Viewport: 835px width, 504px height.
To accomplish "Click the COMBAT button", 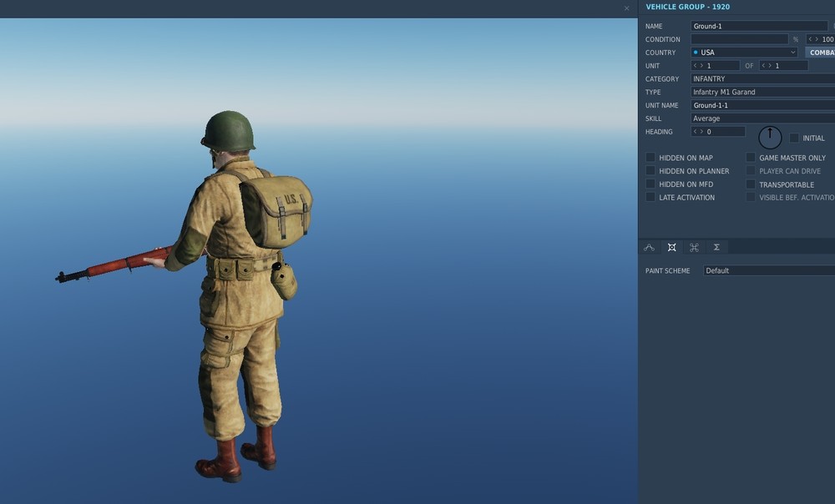I will 822,52.
